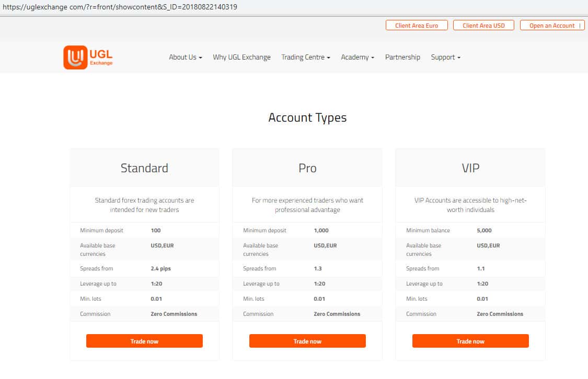This screenshot has width=588, height=379.
Task: Click Standard description about new traders
Action: (x=144, y=205)
